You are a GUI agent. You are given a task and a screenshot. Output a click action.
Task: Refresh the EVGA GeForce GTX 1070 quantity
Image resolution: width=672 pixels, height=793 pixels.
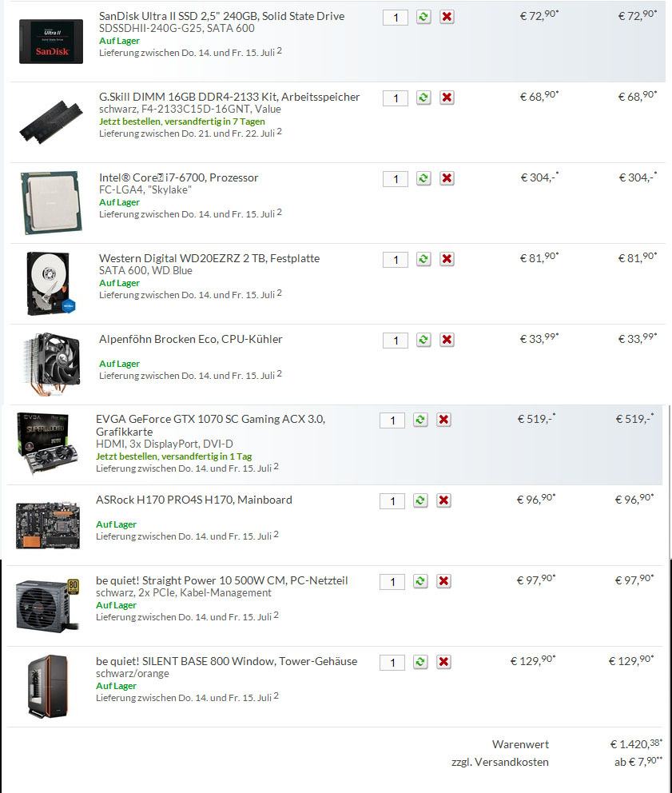coord(420,420)
